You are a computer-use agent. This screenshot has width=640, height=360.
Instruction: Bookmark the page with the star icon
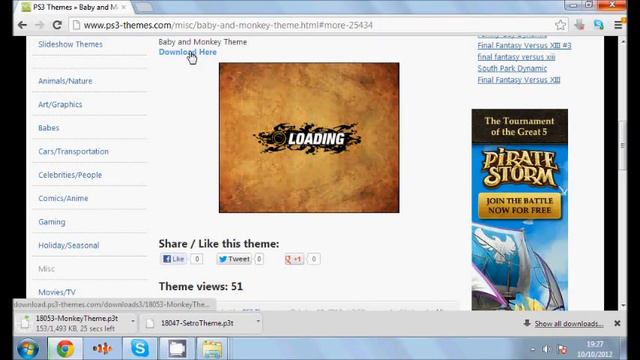[x=560, y=25]
